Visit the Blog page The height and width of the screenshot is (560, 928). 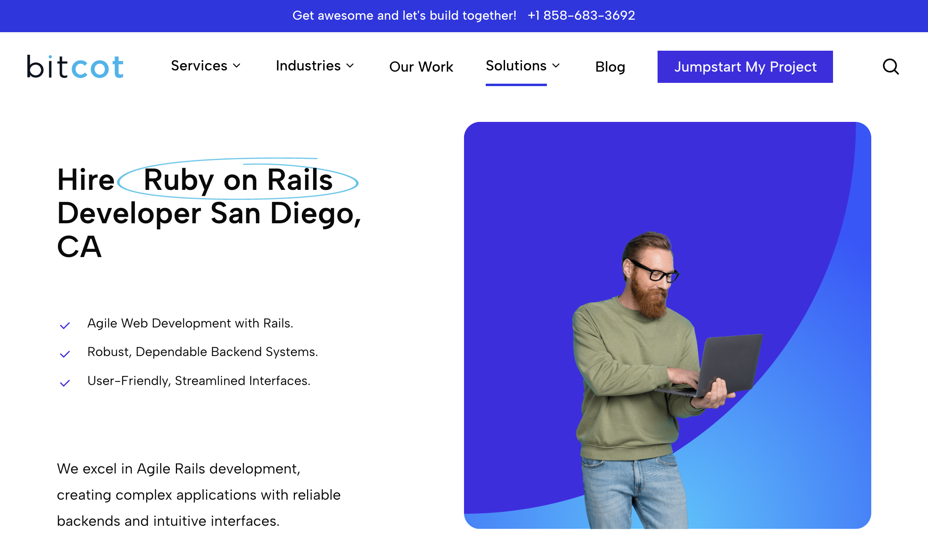610,67
